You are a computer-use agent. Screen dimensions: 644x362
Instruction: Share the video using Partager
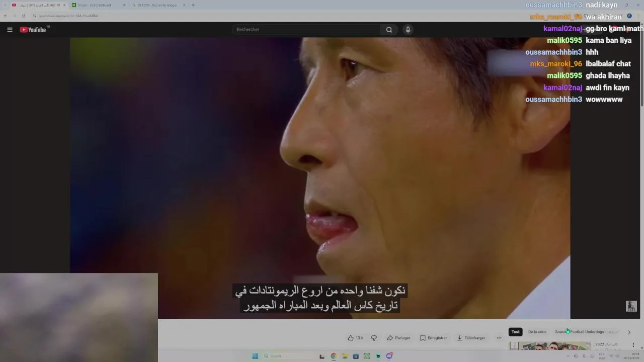(398, 338)
